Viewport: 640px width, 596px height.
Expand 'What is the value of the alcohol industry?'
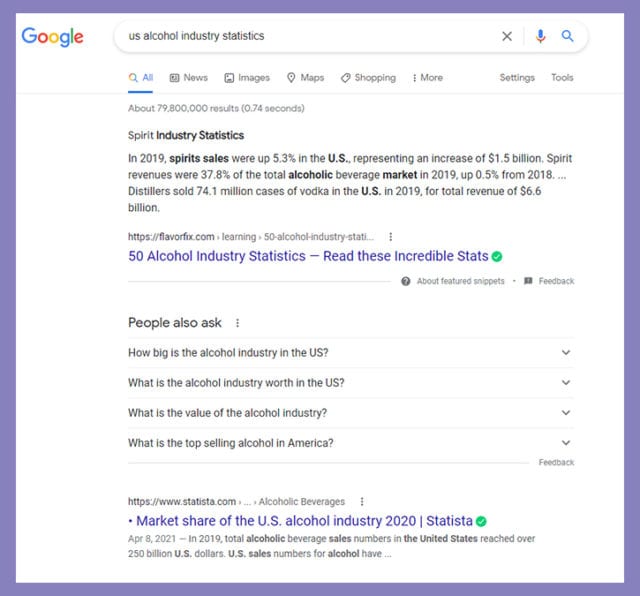pyautogui.click(x=351, y=413)
